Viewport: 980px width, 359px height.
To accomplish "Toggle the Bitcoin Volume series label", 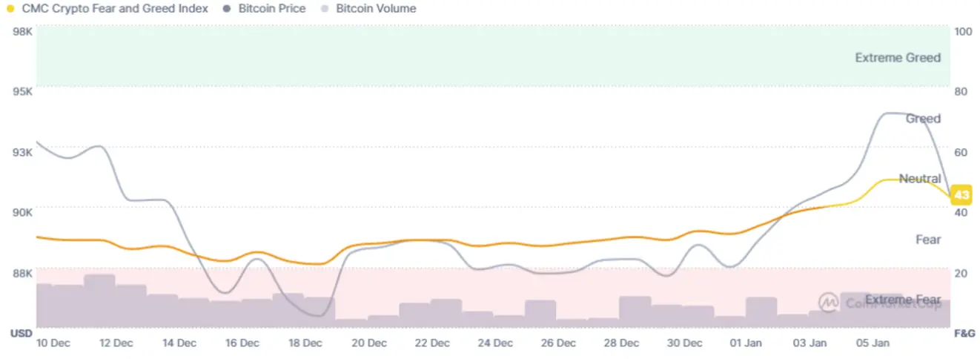I will (376, 9).
